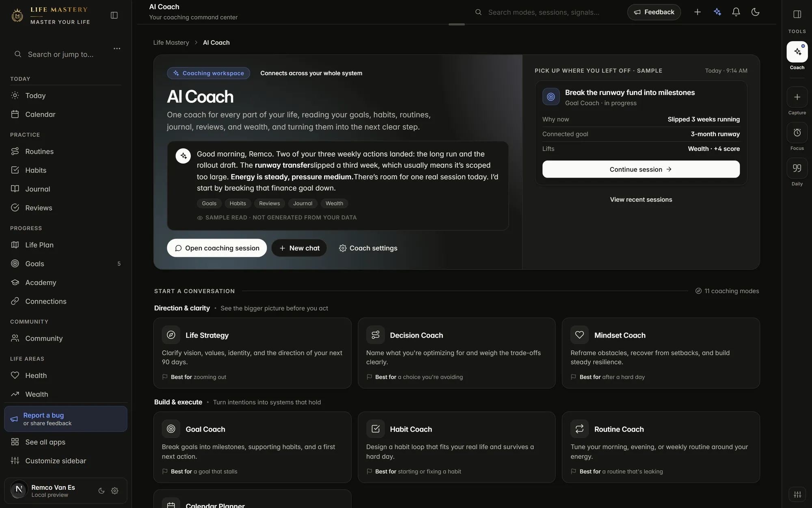This screenshot has height=508, width=812.
Task: Open the Wealth life area
Action: click(66, 394)
